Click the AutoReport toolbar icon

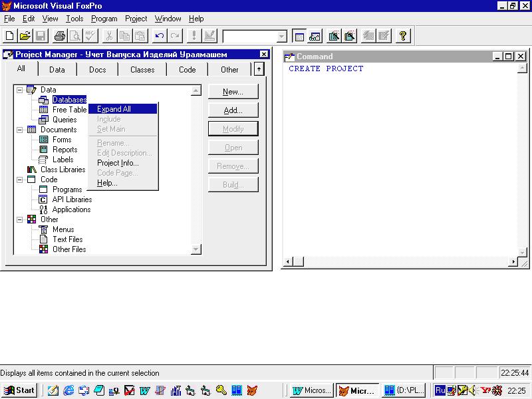coord(384,36)
